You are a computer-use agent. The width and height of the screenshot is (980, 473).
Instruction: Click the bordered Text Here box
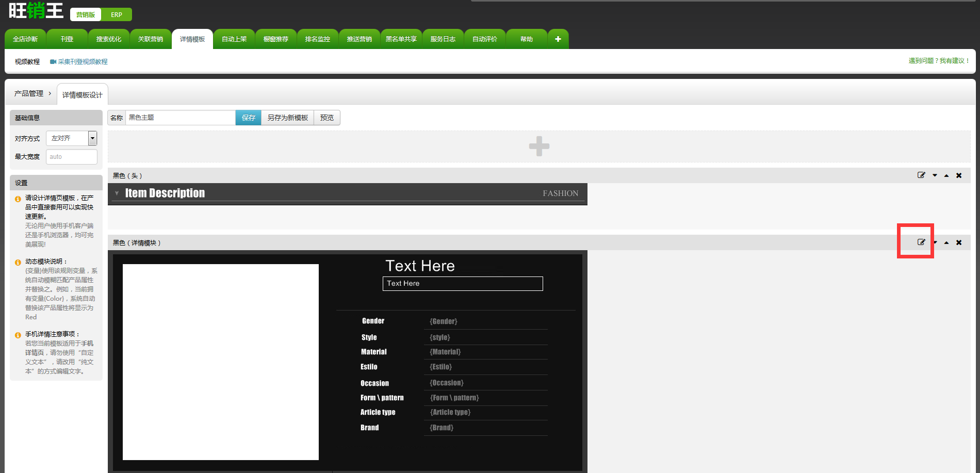[463, 284]
